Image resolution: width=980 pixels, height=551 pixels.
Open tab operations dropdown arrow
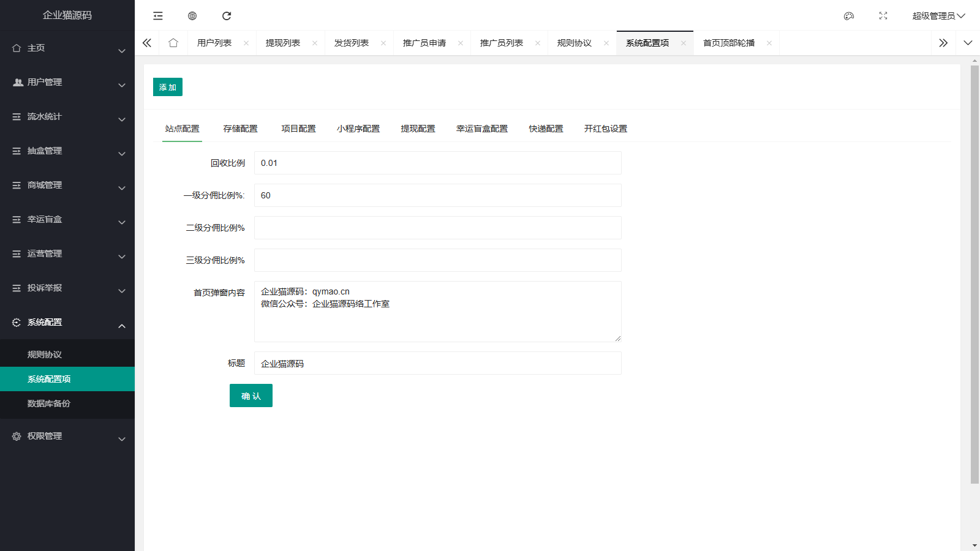pos(968,43)
